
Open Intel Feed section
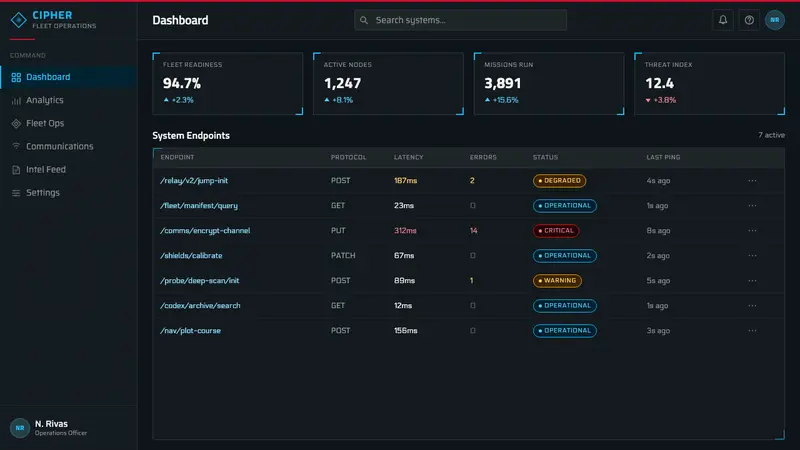[68, 169]
